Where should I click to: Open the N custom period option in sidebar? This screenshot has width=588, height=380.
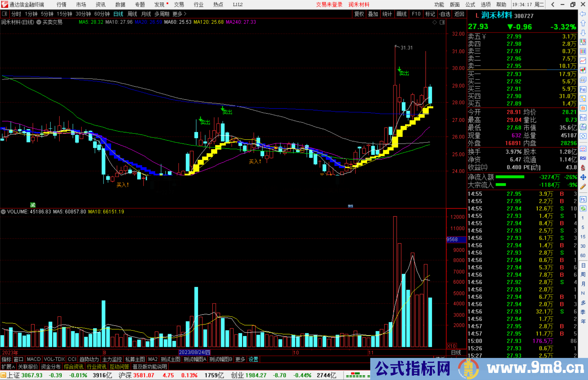(x=583, y=293)
